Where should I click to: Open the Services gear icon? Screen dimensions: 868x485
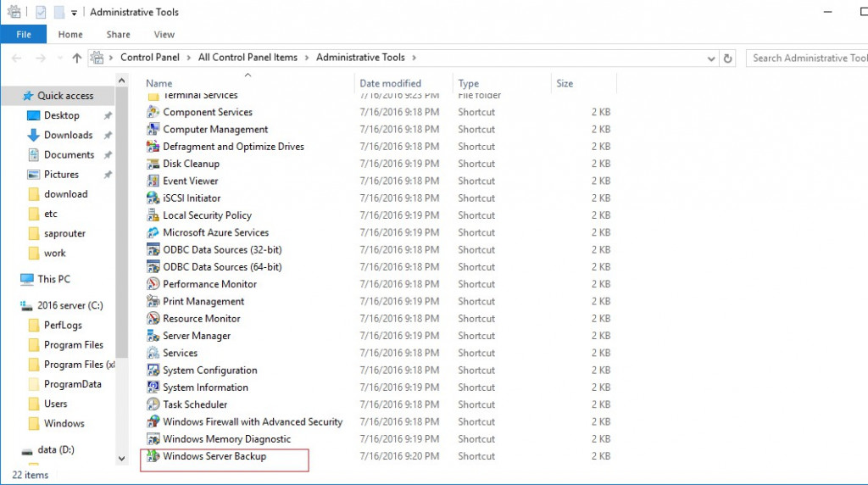153,353
